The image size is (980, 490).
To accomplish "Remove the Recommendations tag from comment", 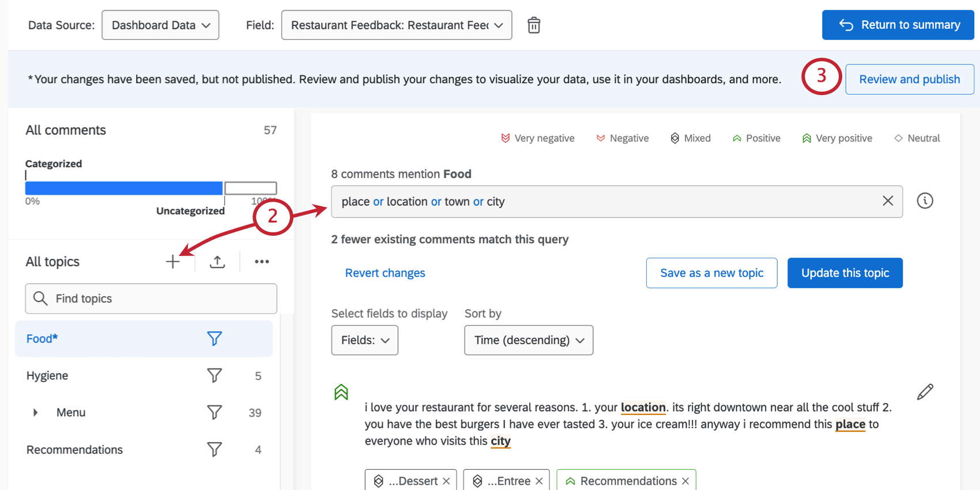I will click(685, 481).
